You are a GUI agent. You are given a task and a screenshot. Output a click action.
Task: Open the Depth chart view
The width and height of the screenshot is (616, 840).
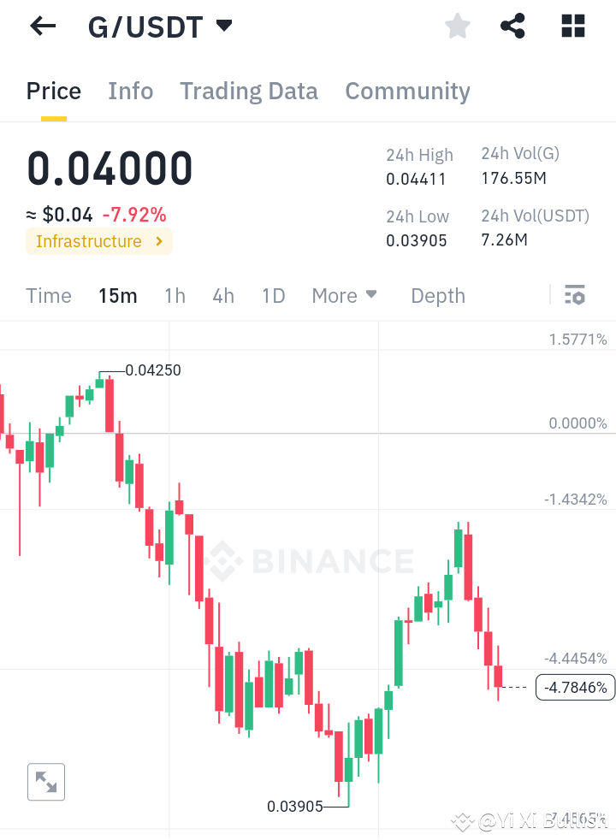[437, 295]
